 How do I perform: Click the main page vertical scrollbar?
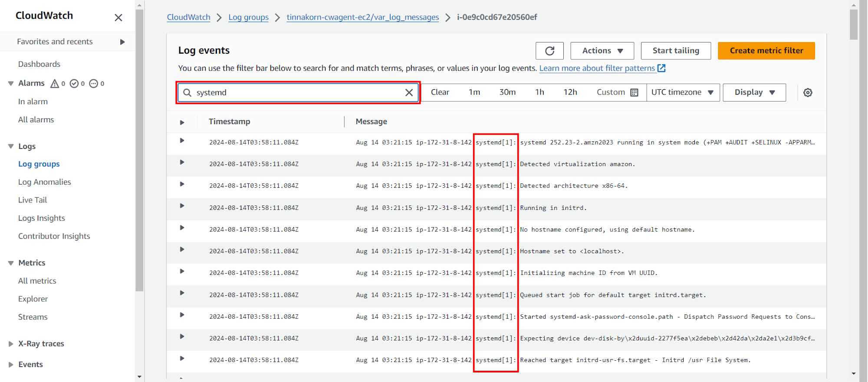854,24
